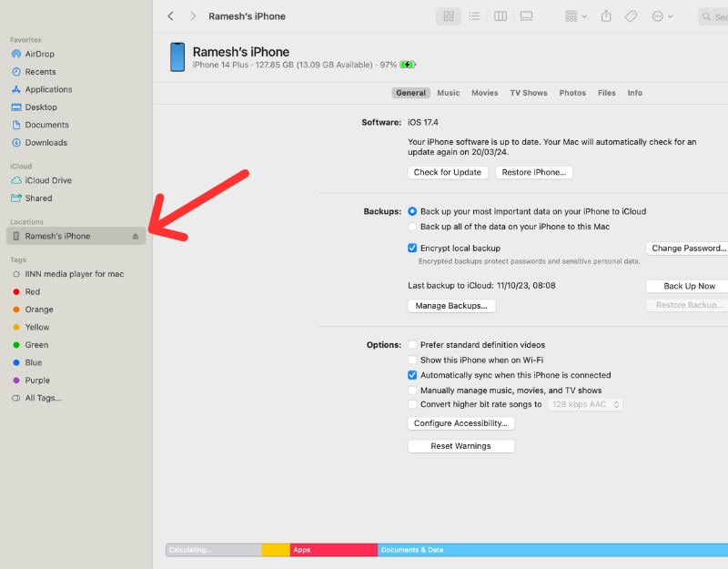Switch to the Music tab
This screenshot has width=728, height=569.
pos(448,93)
